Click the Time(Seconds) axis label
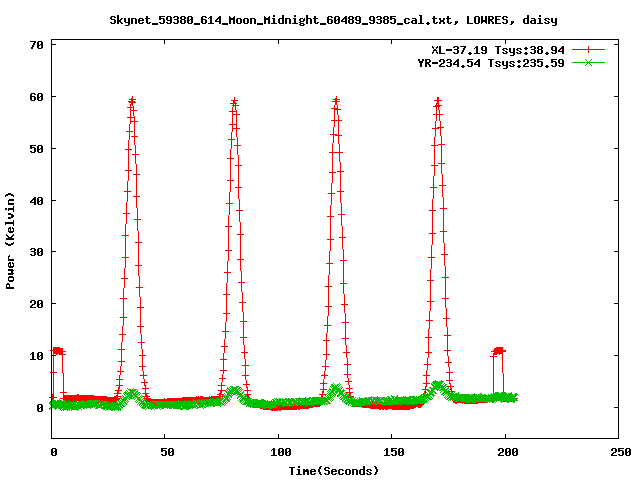The width and height of the screenshot is (640, 480). 333,471
